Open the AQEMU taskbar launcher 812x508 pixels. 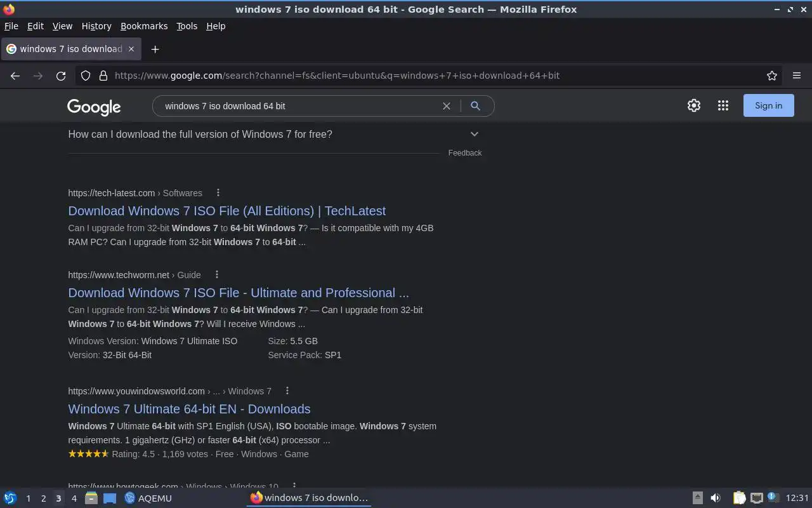pyautogui.click(x=148, y=498)
